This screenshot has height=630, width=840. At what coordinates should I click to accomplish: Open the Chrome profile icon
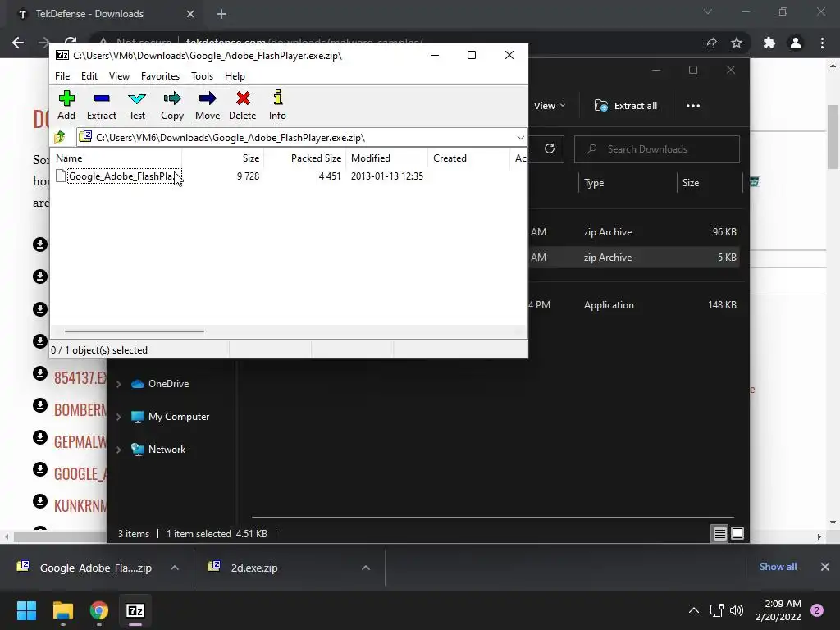point(796,43)
